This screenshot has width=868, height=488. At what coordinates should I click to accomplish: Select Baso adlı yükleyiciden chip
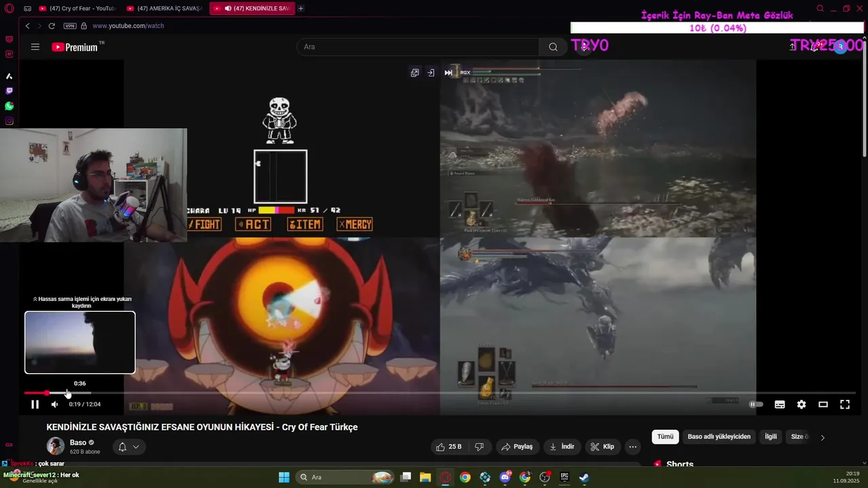719,437
